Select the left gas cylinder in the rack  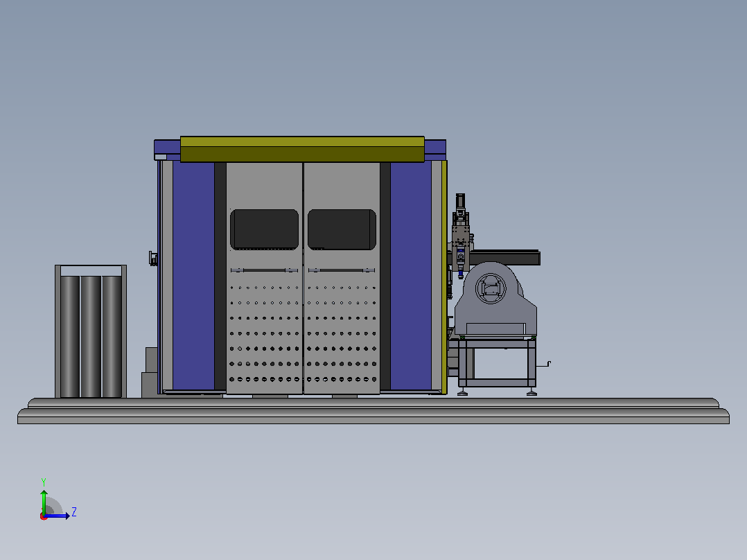coord(70,336)
